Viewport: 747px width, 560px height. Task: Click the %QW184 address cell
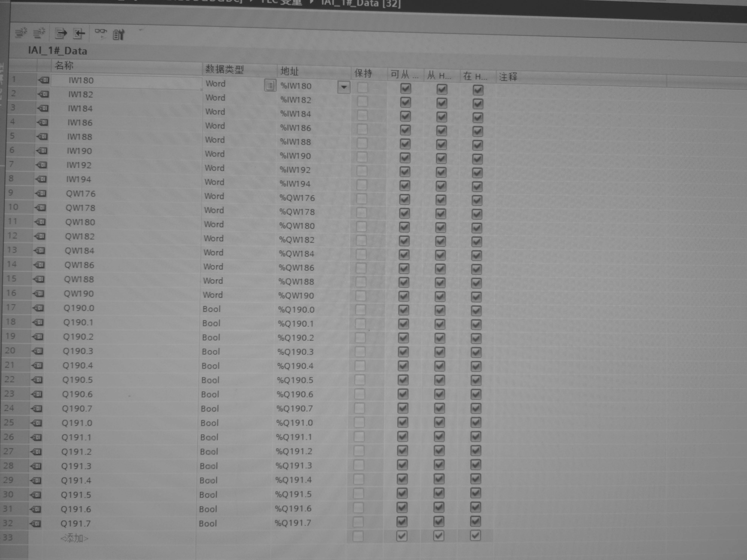coord(296,253)
